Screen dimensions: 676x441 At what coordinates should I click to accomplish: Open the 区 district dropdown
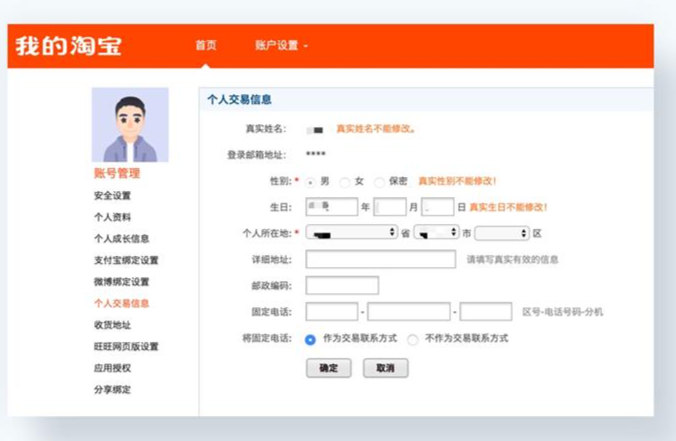point(502,233)
